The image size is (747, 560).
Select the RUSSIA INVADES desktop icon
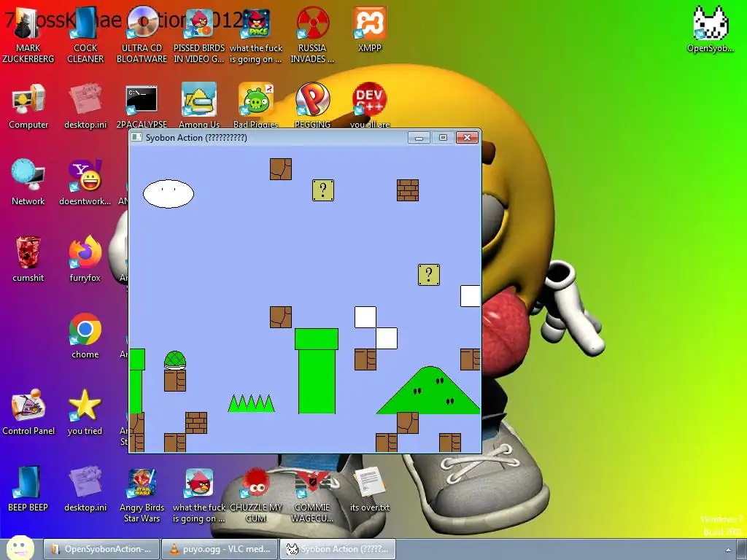[312, 36]
